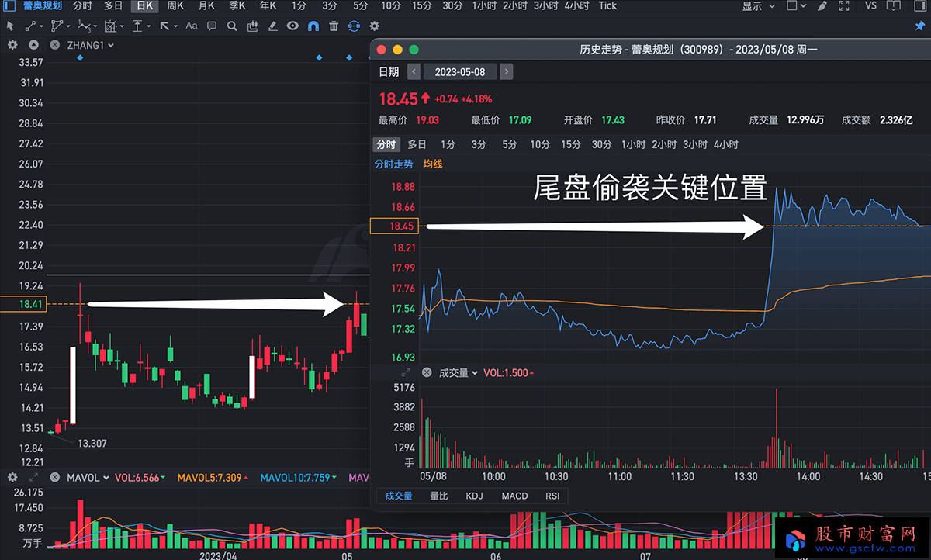Switch main chart to 月K period
This screenshot has height=560, width=931.
point(206,5)
